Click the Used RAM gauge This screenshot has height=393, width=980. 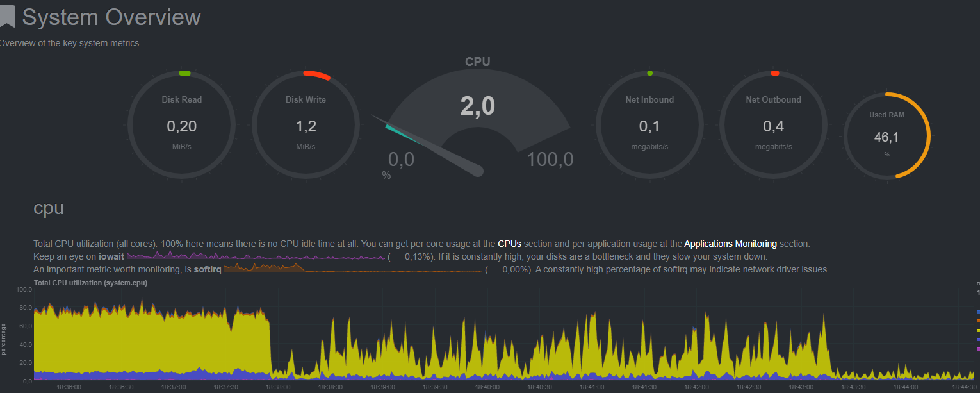886,135
